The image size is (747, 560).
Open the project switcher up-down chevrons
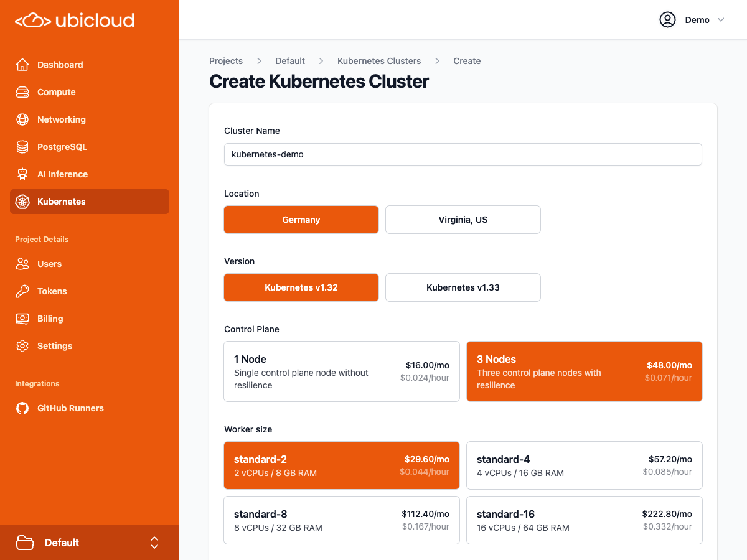tap(154, 543)
